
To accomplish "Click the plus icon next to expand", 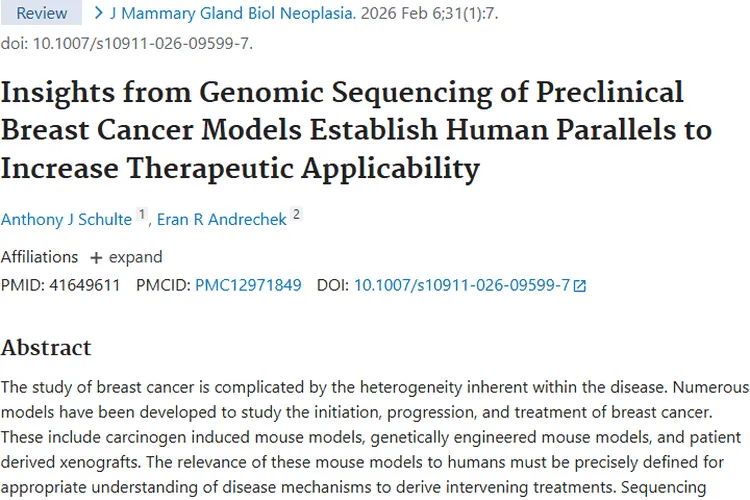I will (96, 257).
